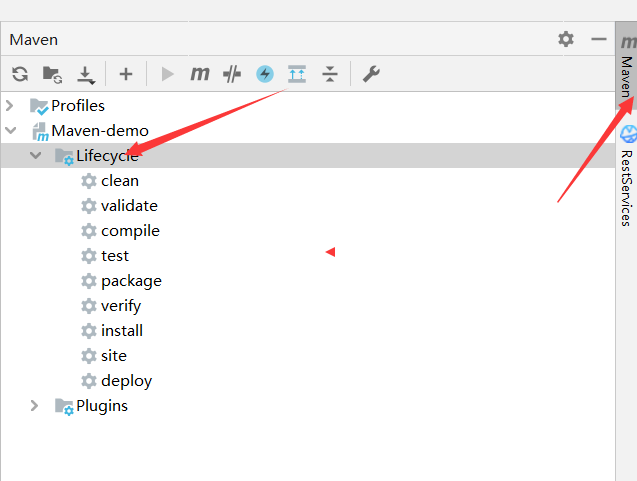Screen dimensions: 637x481
Task: Click the gear icon beside validate
Action: tap(89, 206)
